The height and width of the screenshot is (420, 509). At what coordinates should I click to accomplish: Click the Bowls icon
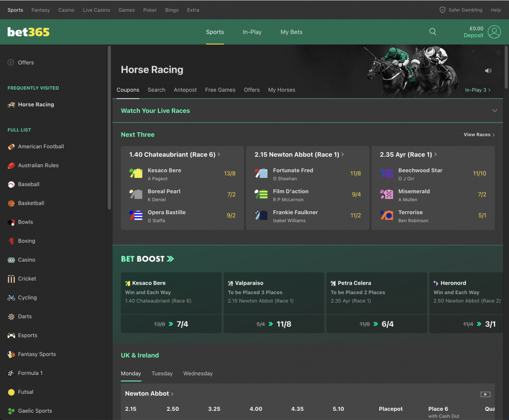pyautogui.click(x=11, y=222)
